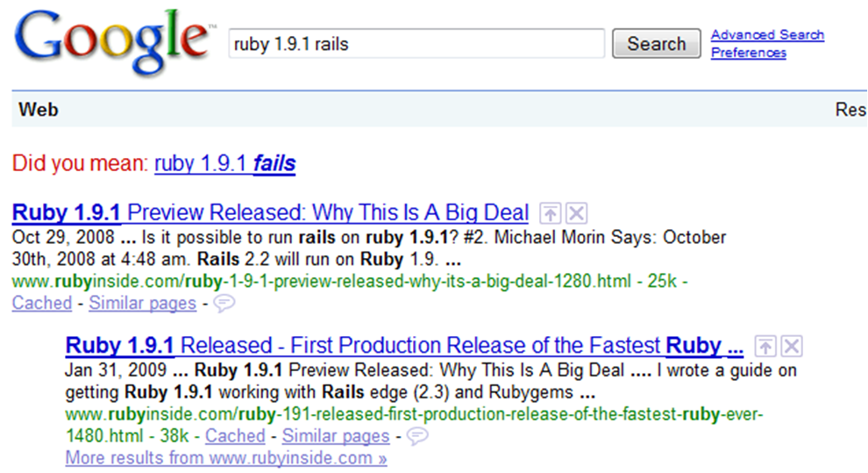Open the Preferences link

click(749, 53)
